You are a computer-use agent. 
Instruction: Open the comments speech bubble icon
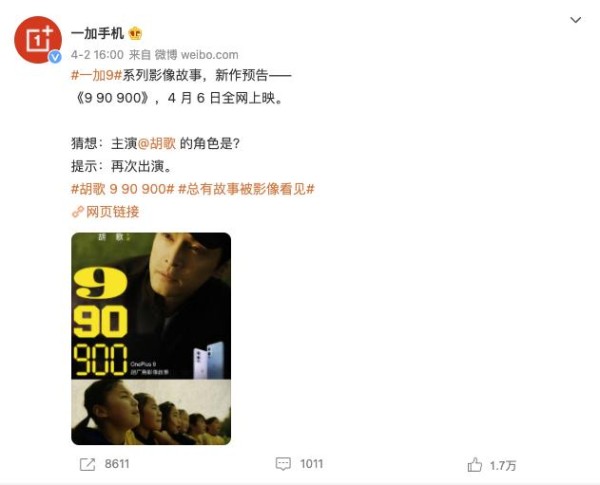click(x=283, y=464)
